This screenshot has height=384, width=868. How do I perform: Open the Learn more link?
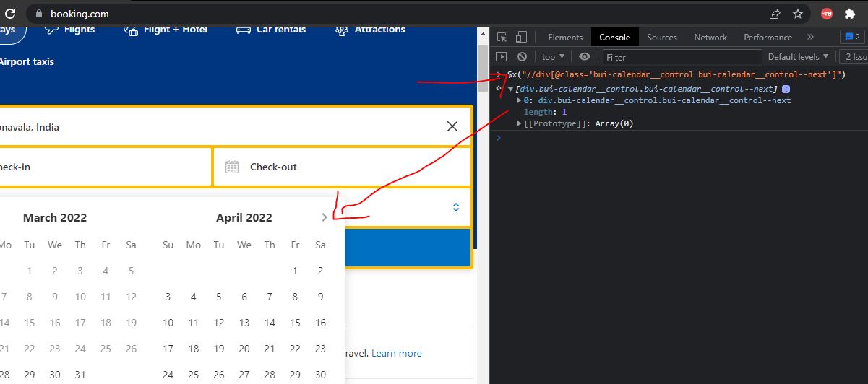397,353
